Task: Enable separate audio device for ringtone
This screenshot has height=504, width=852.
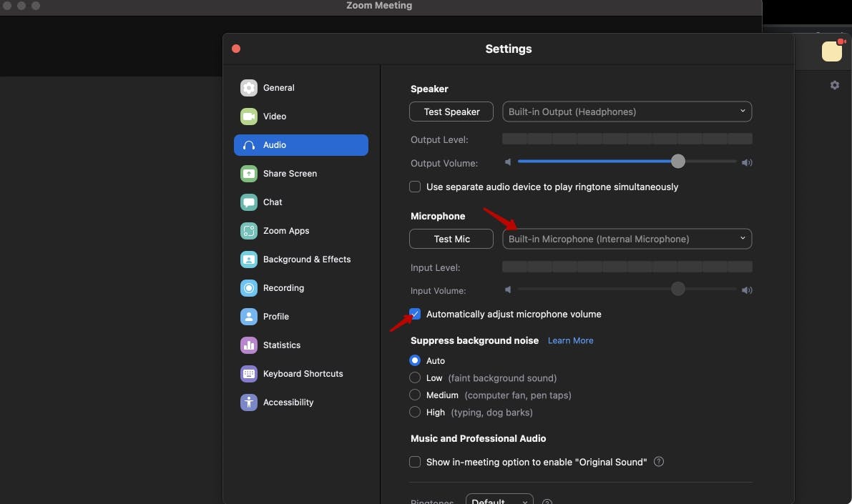Action: [x=415, y=187]
